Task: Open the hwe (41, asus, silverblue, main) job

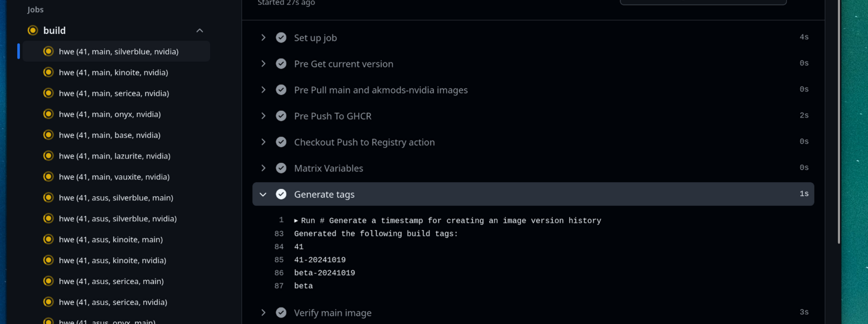Action: click(x=116, y=198)
